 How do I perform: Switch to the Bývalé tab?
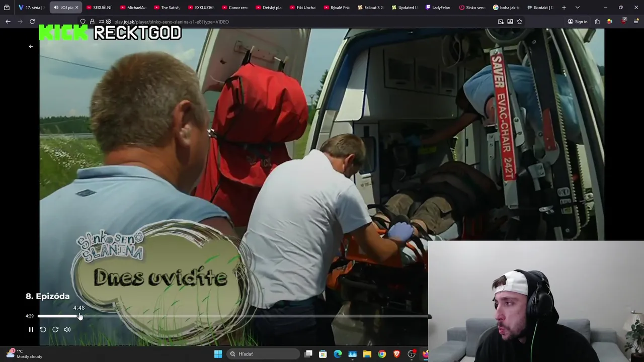[336, 8]
